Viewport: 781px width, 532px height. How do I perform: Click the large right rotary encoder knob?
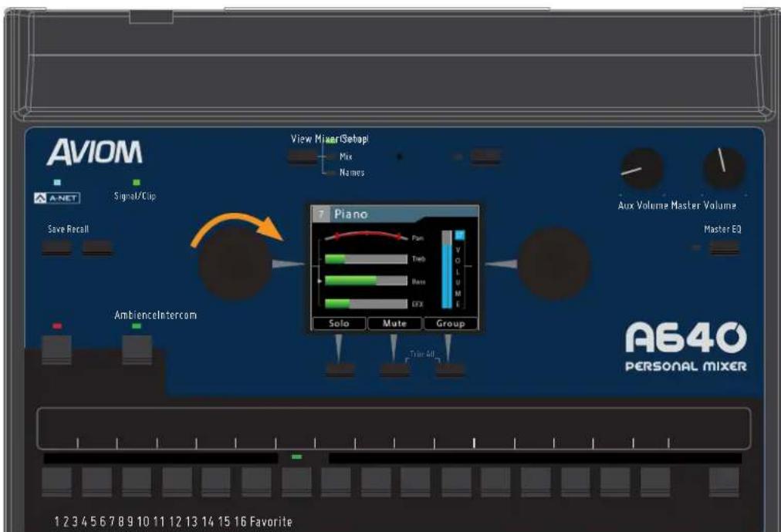coord(554,263)
